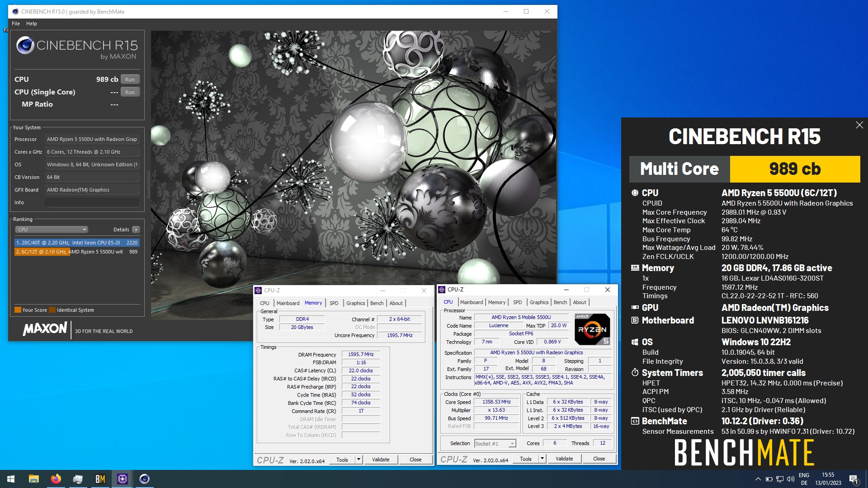Viewport: 868px width, 488px height.
Task: Click Close button in left CPU-Z window
Action: pos(415,460)
